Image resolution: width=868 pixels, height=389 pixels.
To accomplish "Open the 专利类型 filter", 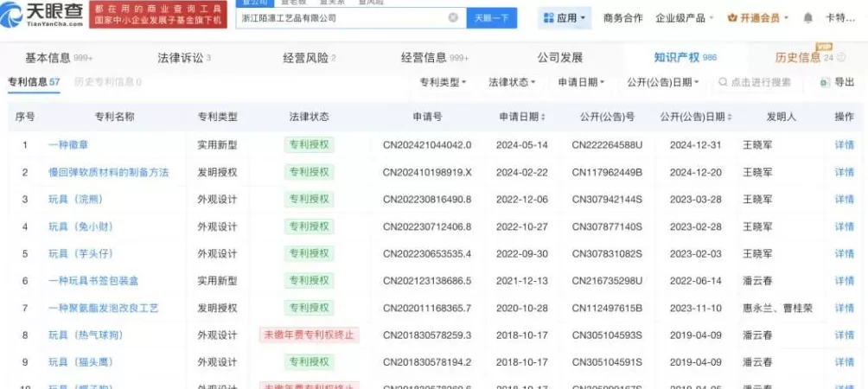I will (x=443, y=82).
